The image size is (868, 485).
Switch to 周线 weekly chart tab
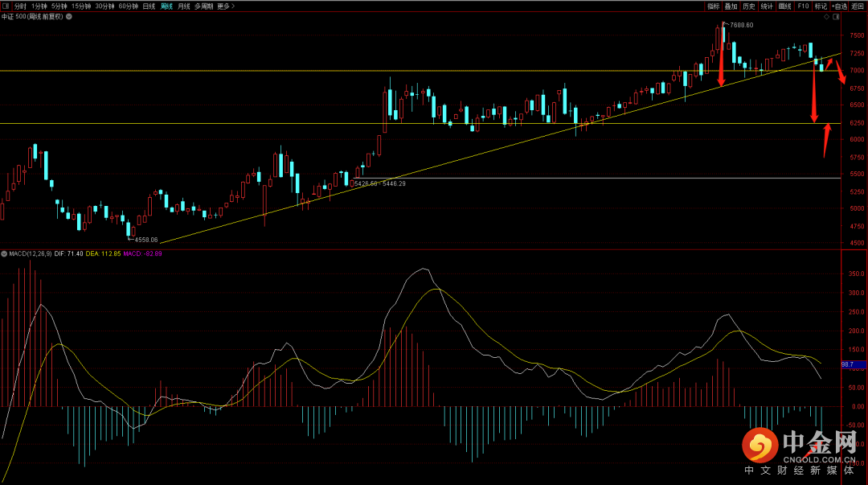click(166, 6)
